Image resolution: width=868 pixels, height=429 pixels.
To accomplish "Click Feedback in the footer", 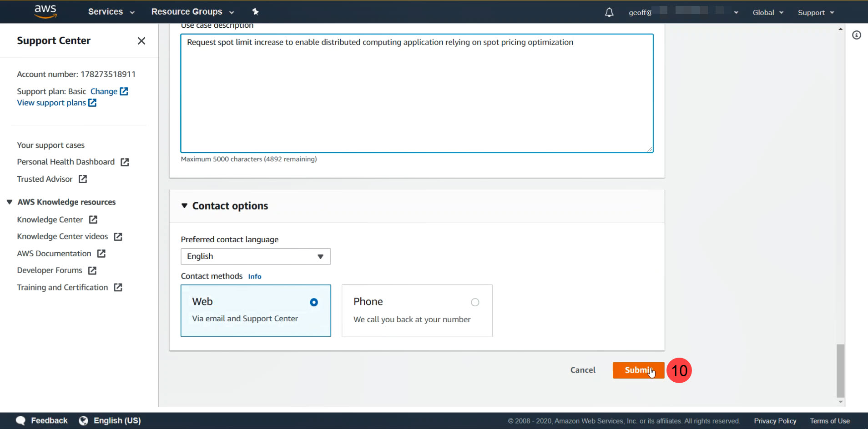I will (49, 420).
